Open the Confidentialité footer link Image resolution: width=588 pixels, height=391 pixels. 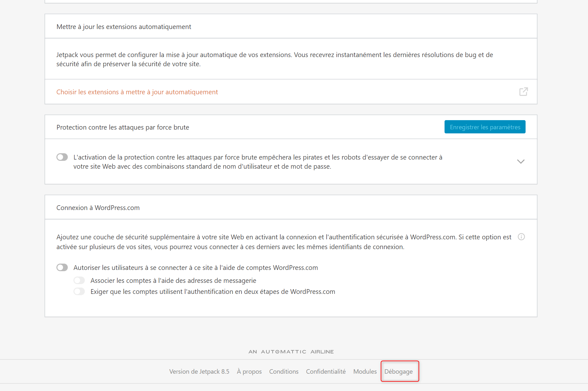[x=326, y=371]
